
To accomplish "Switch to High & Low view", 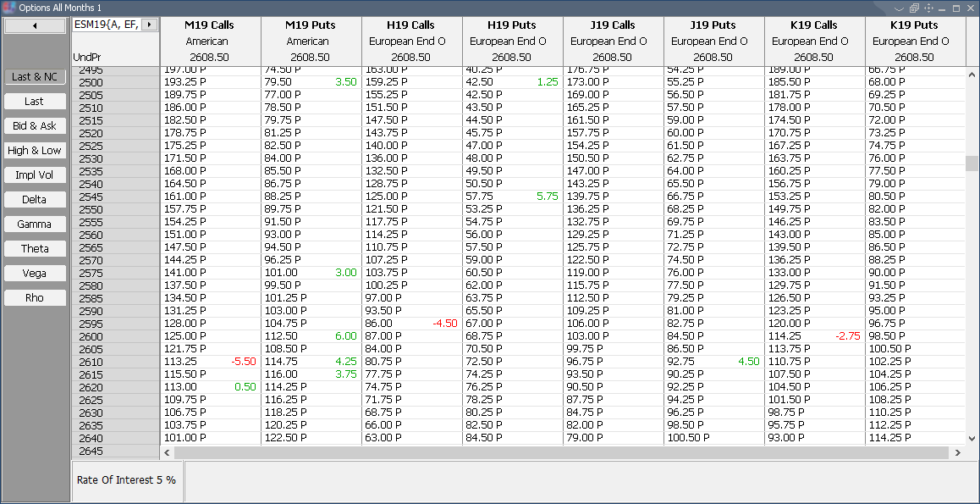I will tap(35, 151).
